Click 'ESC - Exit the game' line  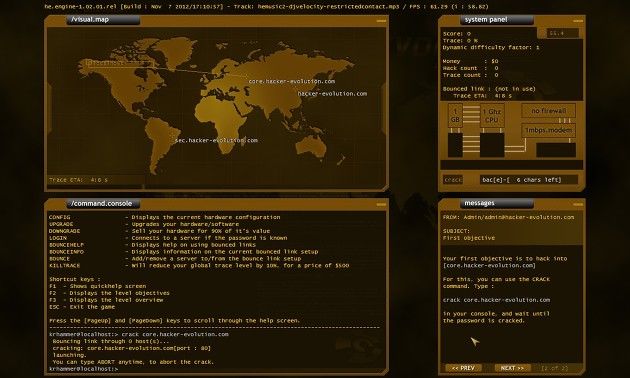click(82, 307)
